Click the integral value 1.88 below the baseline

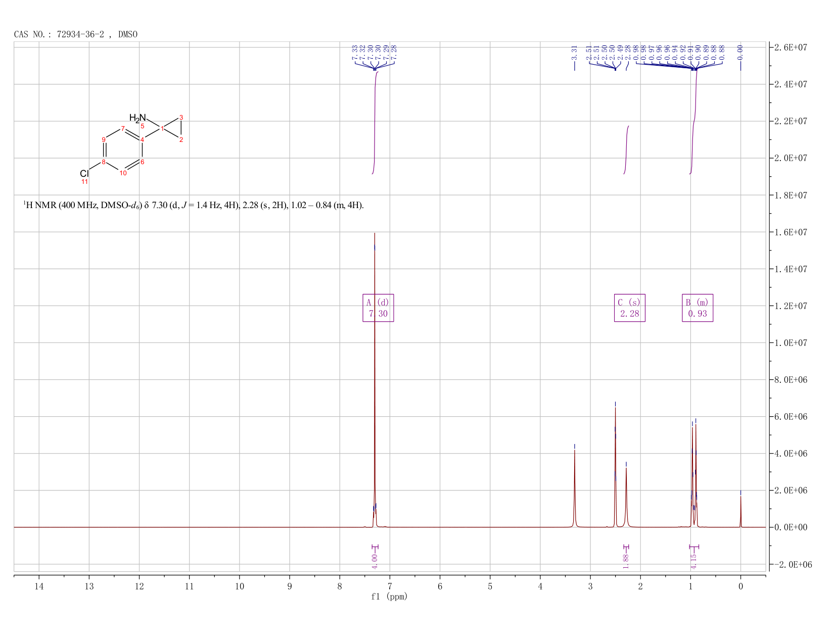click(x=626, y=561)
